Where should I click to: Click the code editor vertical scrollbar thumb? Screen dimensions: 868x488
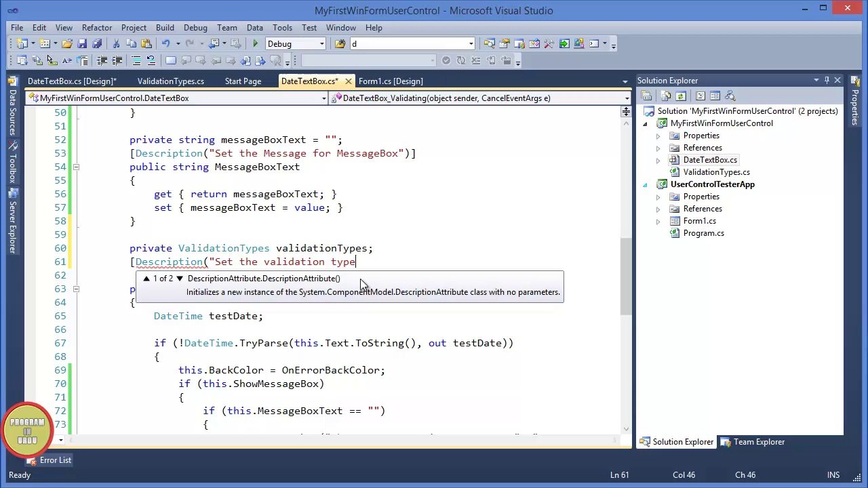tap(626, 277)
